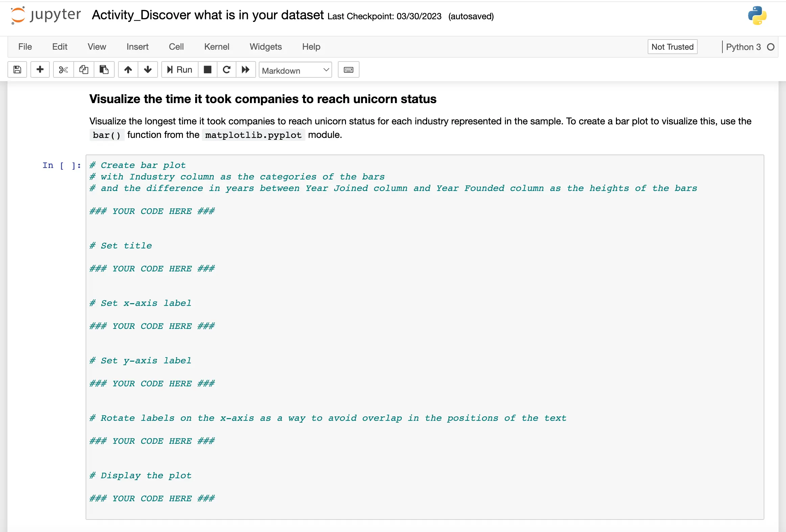
Task: Move the selected cell up
Action: pos(128,70)
